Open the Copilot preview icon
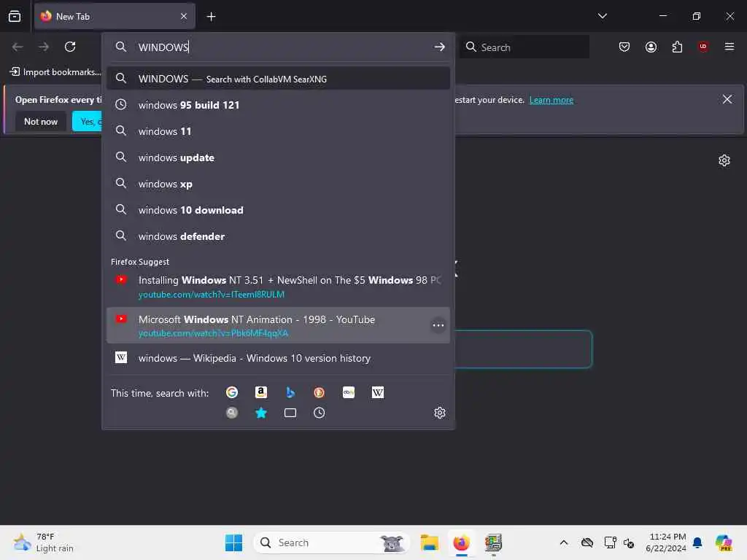Viewport: 747px width, 560px height. pos(724,542)
